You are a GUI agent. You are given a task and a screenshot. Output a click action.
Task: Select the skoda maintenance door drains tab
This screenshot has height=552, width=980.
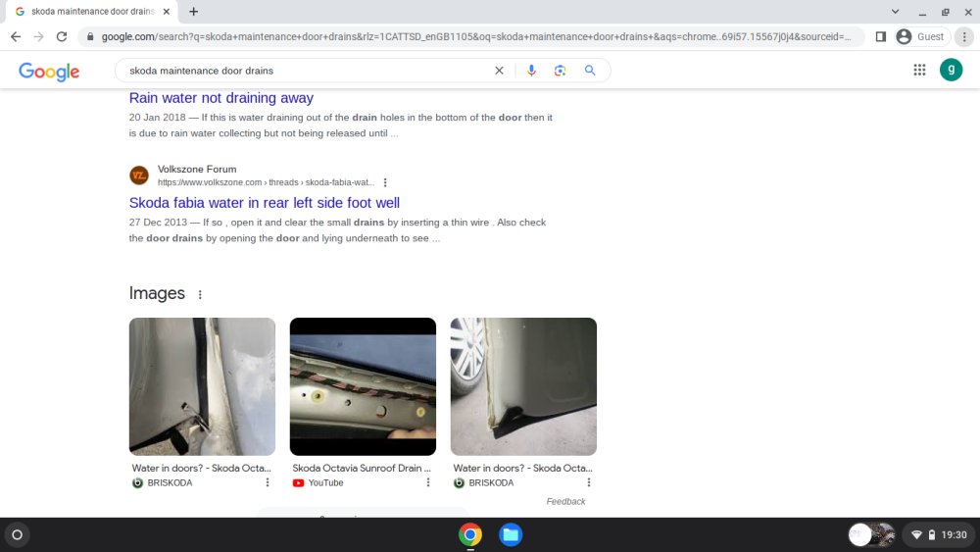click(x=93, y=11)
